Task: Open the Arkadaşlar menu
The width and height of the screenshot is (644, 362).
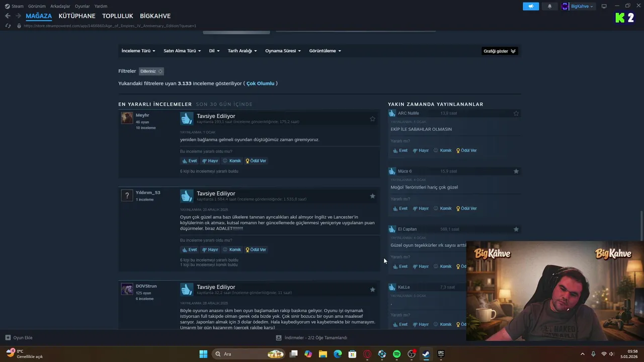Action: click(60, 7)
